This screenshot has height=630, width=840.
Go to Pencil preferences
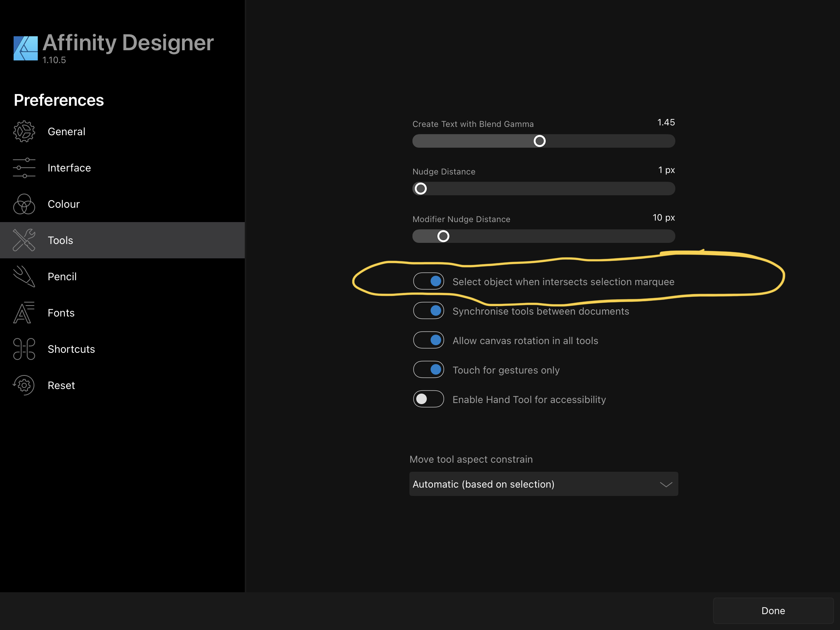point(122,276)
